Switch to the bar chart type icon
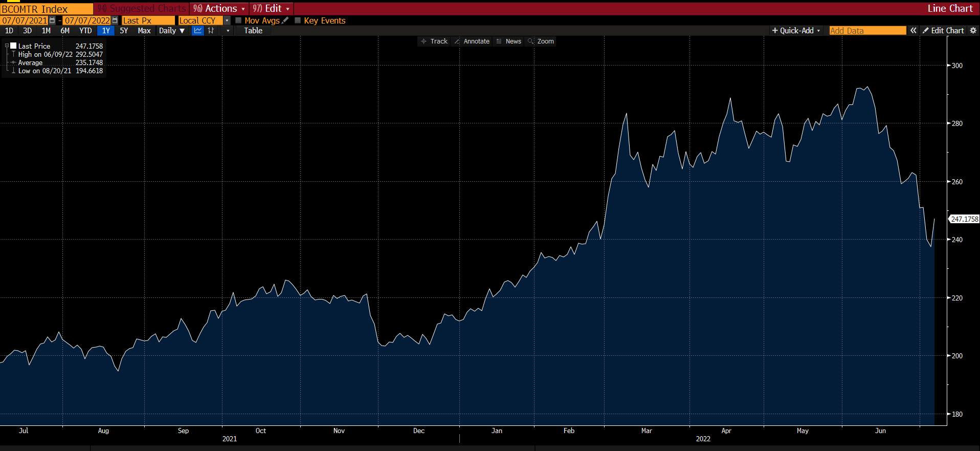The image size is (980, 451). pos(211,31)
